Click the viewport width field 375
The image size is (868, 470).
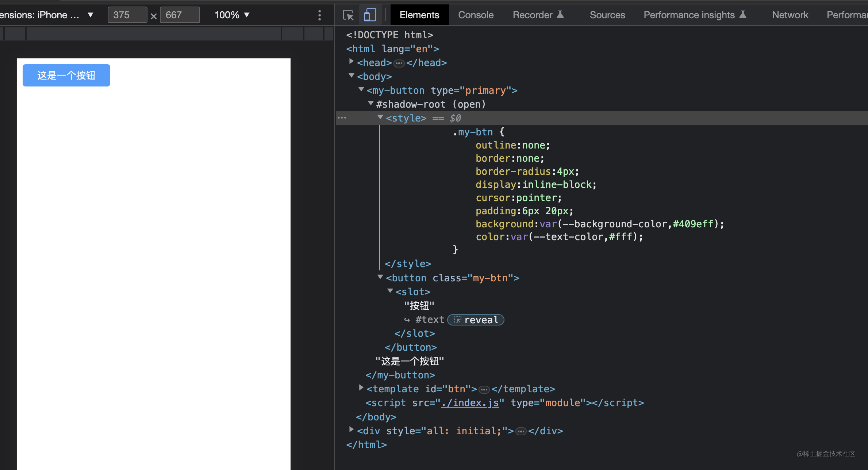click(x=127, y=15)
